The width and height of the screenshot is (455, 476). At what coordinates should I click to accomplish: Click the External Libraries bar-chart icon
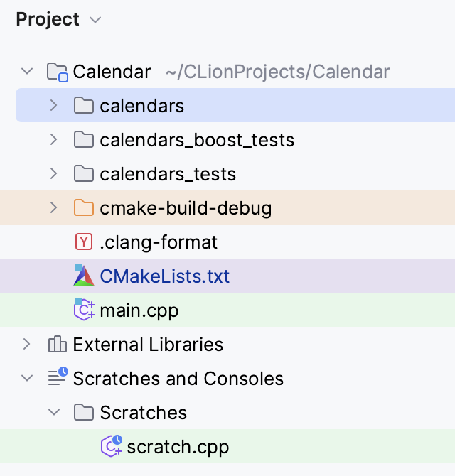coord(57,344)
